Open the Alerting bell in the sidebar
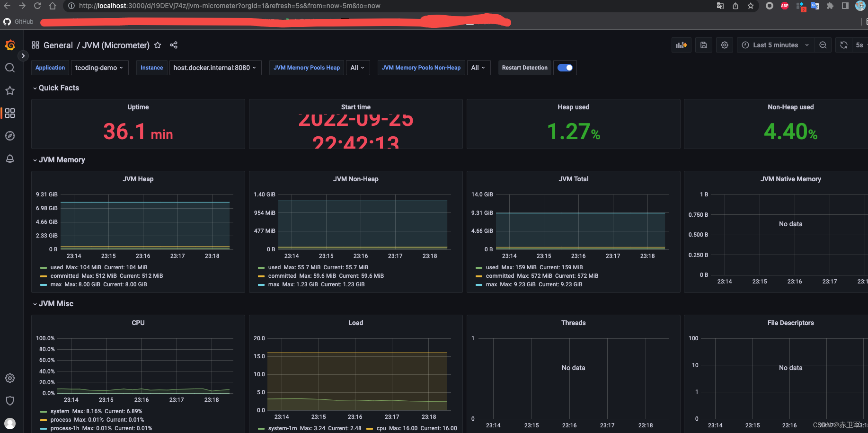Viewport: 868px width, 433px height. pyautogui.click(x=10, y=159)
